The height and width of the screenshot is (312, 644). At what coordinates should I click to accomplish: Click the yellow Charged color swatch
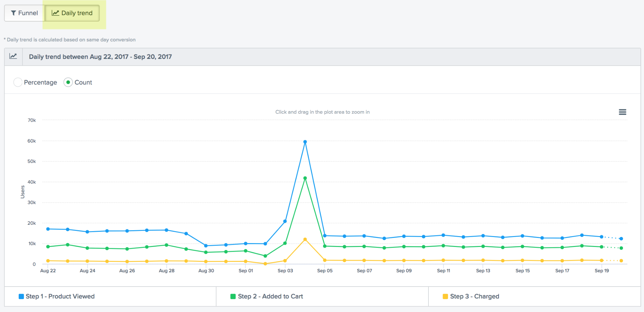pos(445,297)
